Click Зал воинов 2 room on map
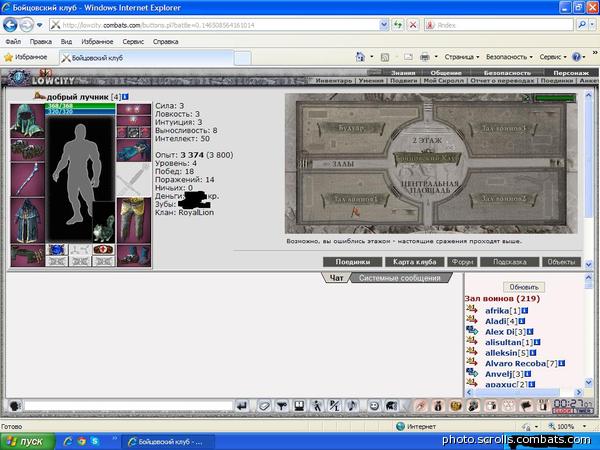 click(x=504, y=199)
